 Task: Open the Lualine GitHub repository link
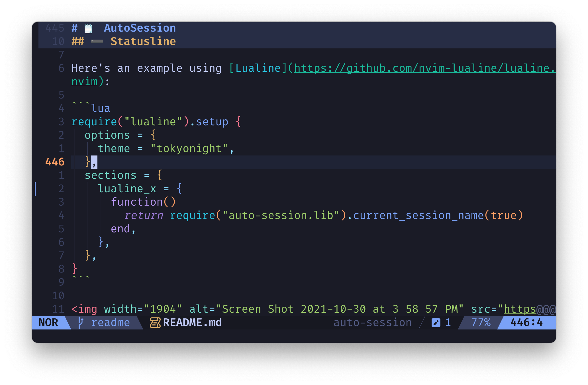pos(399,68)
